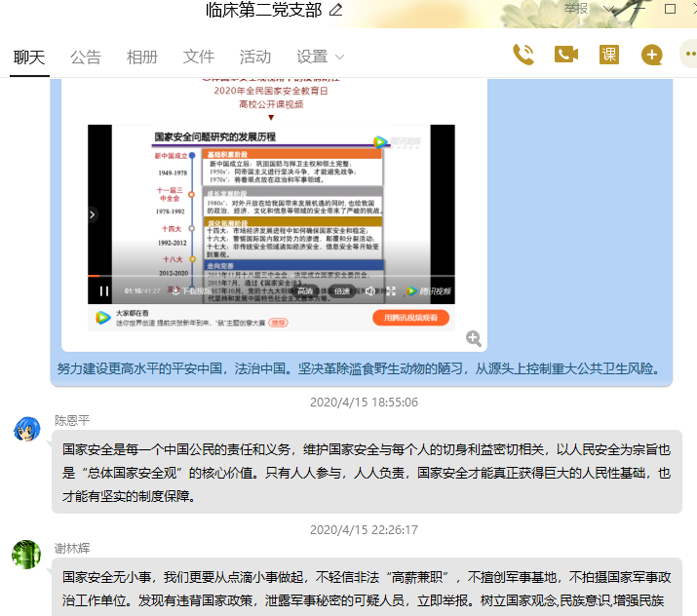Screen dimensions: 697x616
Task: Expand the 设置 settings dropdown
Action: click(321, 57)
